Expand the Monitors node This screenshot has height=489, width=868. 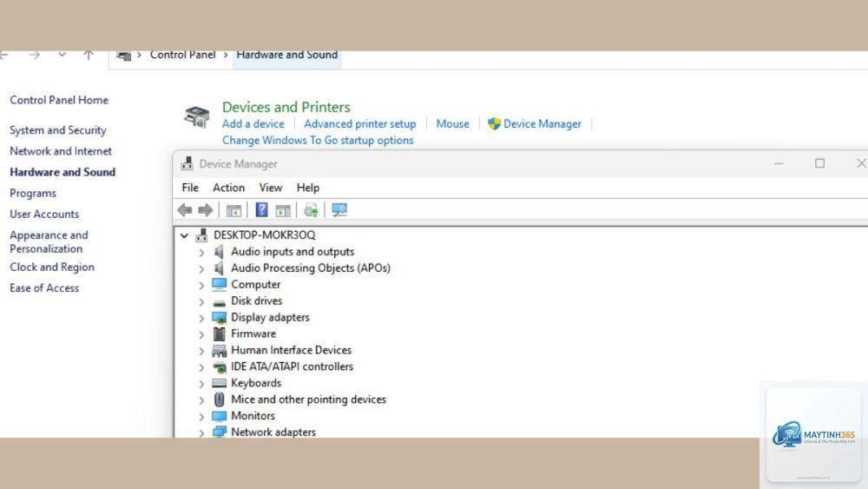[x=201, y=416]
